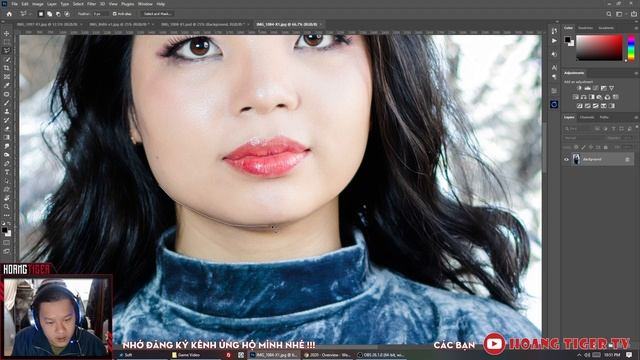Switch to the Paths tab

point(604,118)
